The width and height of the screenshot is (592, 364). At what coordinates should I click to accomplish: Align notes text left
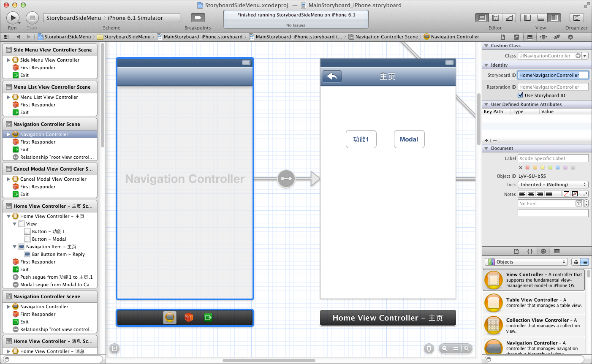(522, 194)
